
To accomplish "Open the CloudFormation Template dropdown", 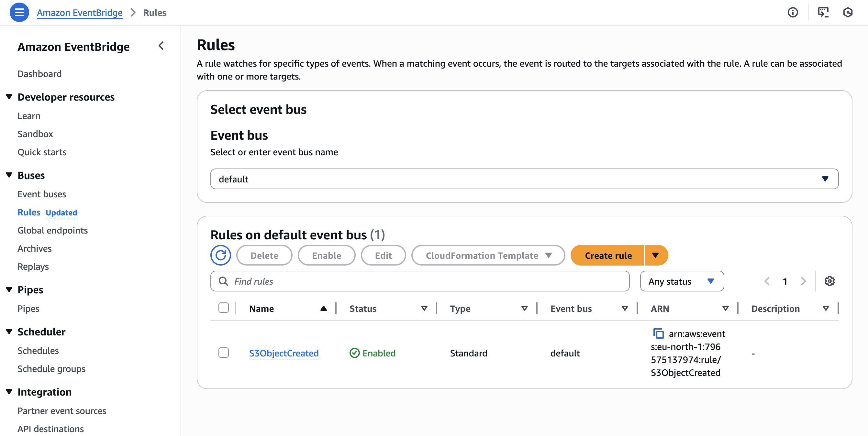I will 487,255.
